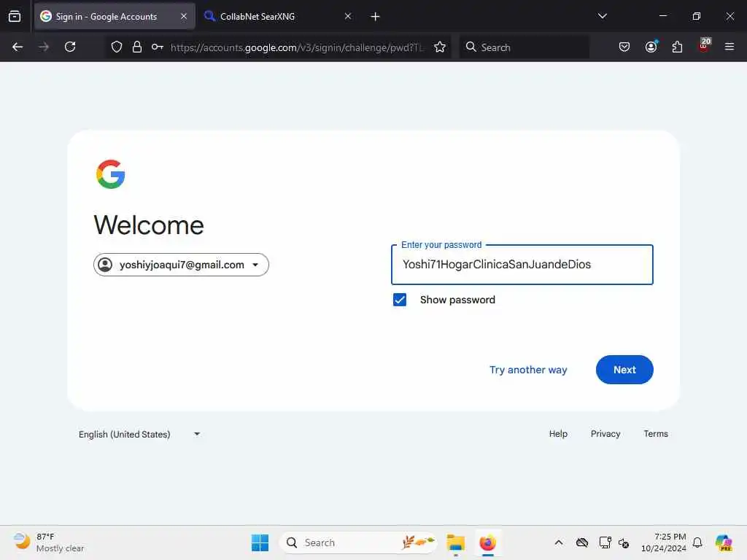Close the Sign in - Google Accounts tab
The width and height of the screenshot is (747, 560).
click(184, 16)
